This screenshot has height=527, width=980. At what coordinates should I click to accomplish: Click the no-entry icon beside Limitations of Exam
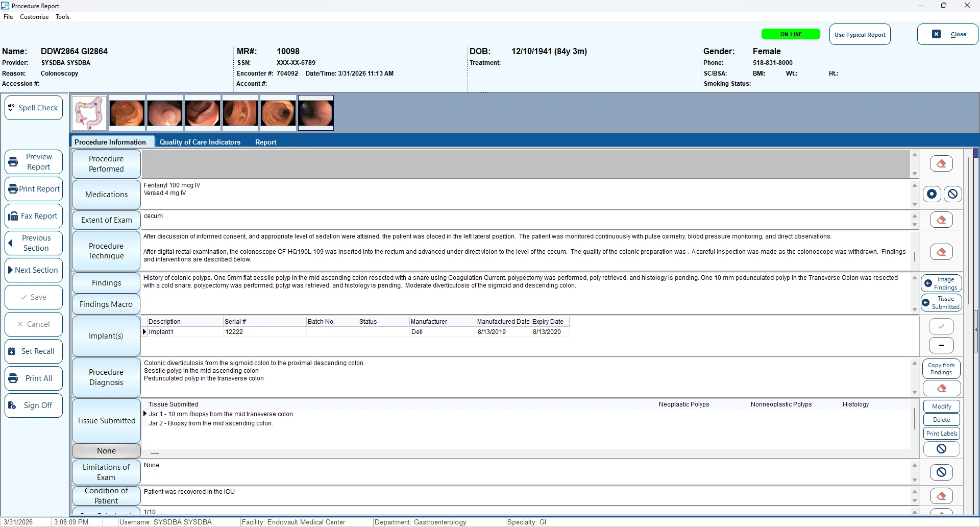(x=941, y=472)
